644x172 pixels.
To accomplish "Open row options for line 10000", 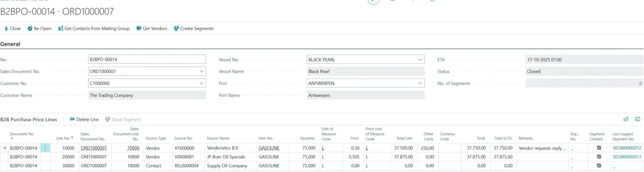I will [x=45, y=148].
